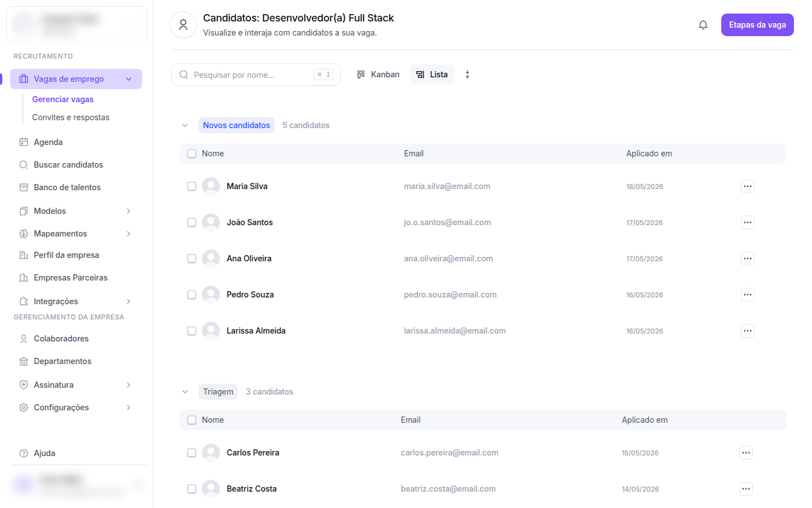Image resolution: width=812 pixels, height=508 pixels.
Task: Click "5 candidatos" count label
Action: [x=306, y=125]
